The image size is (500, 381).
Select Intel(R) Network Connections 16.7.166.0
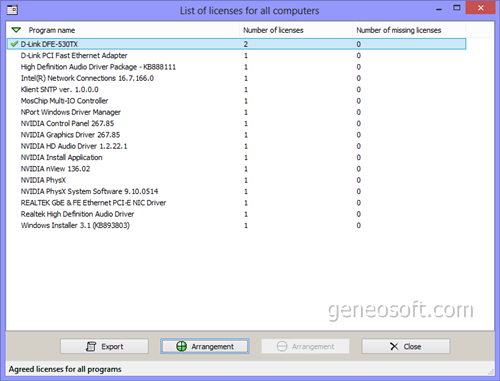[x=236, y=78]
